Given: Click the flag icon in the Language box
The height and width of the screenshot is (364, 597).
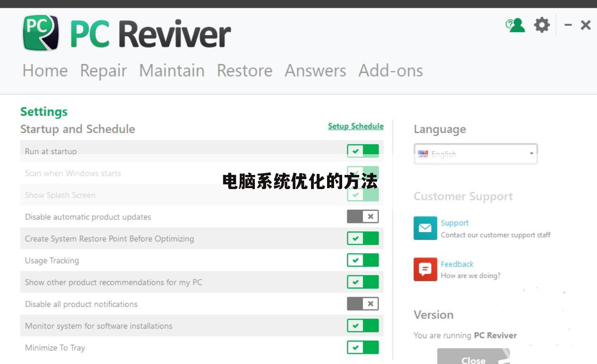Looking at the screenshot, I should pos(423,154).
